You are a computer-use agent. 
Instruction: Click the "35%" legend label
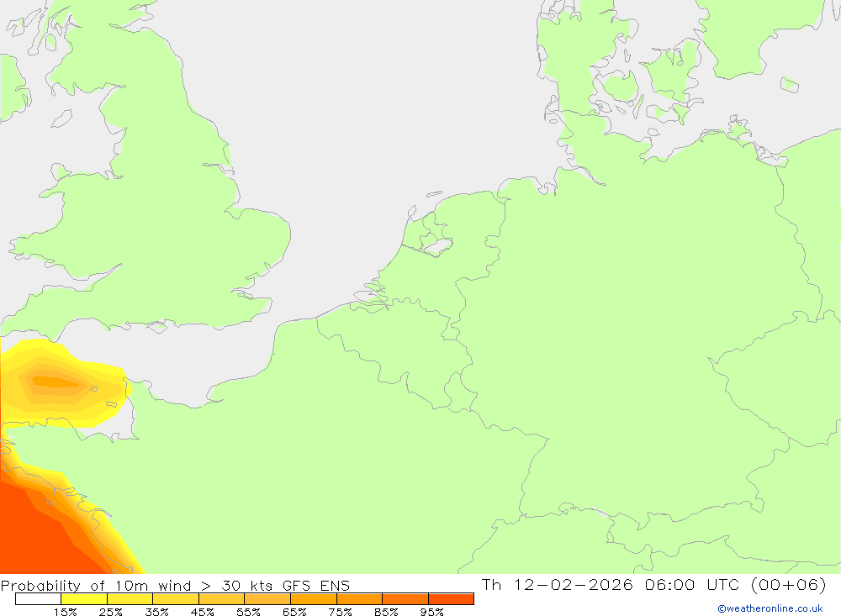[x=156, y=612]
